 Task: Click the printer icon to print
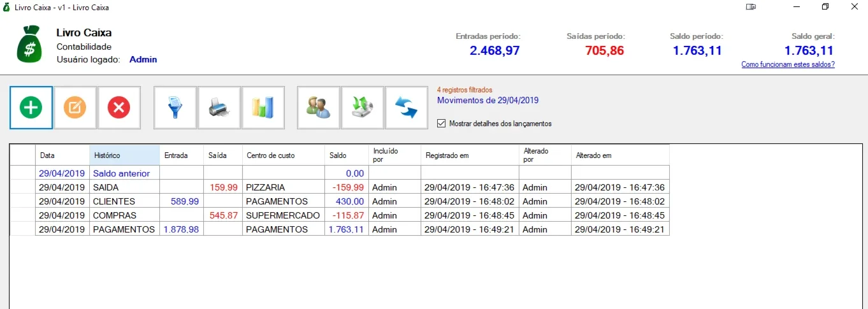coord(219,108)
